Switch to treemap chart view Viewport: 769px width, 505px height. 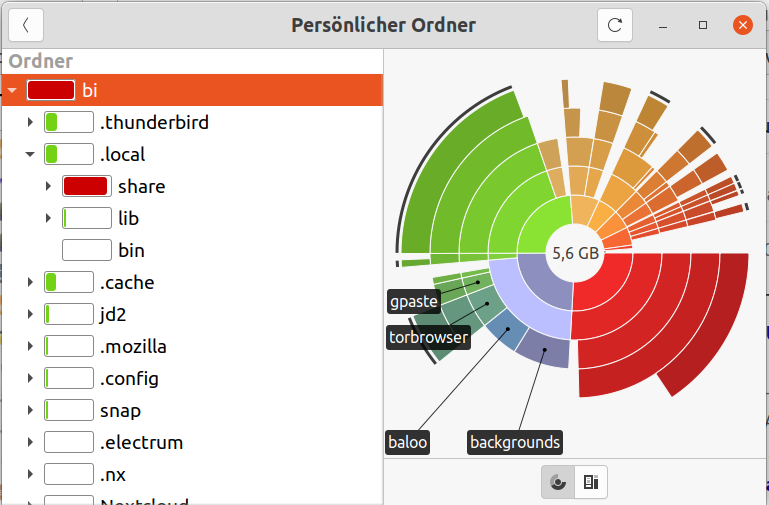pos(591,482)
